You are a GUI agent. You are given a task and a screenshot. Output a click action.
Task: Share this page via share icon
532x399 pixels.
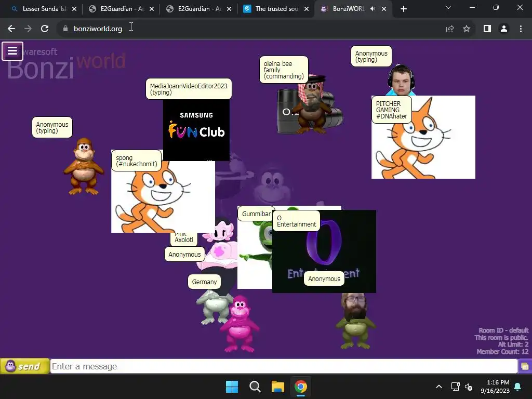(x=450, y=29)
